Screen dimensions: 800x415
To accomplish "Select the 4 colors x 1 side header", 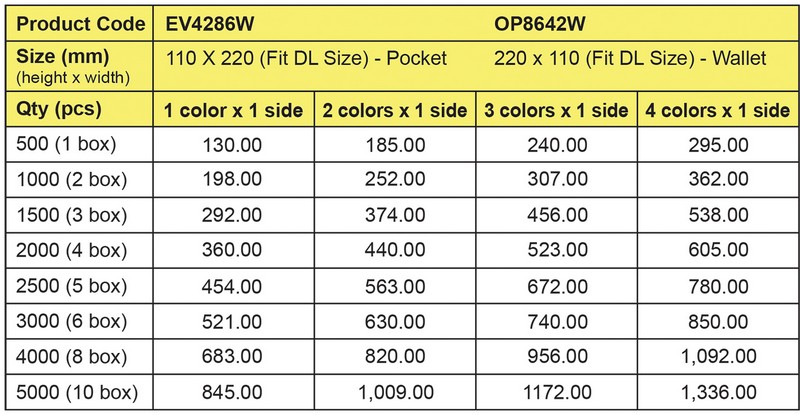I will point(718,110).
